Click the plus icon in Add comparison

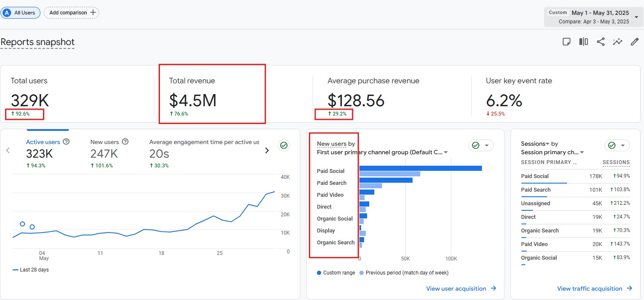pos(93,13)
